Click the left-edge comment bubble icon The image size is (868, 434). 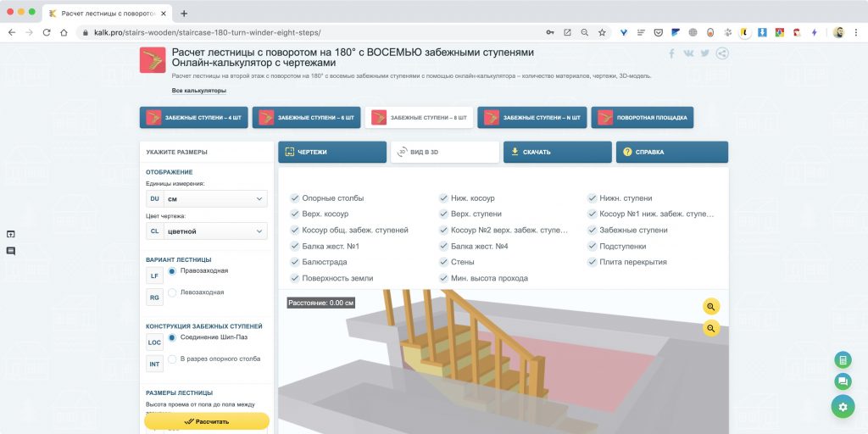(x=10, y=251)
